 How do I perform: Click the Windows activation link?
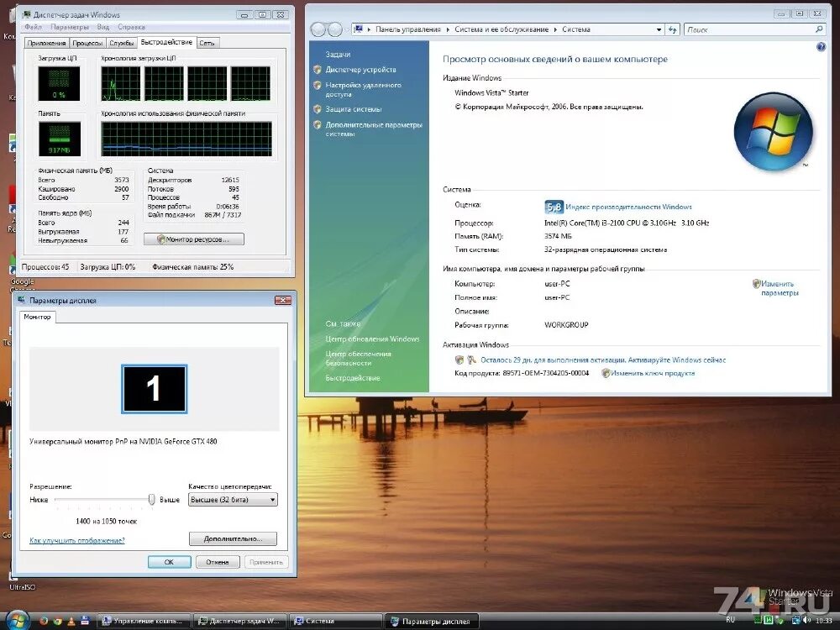point(603,360)
